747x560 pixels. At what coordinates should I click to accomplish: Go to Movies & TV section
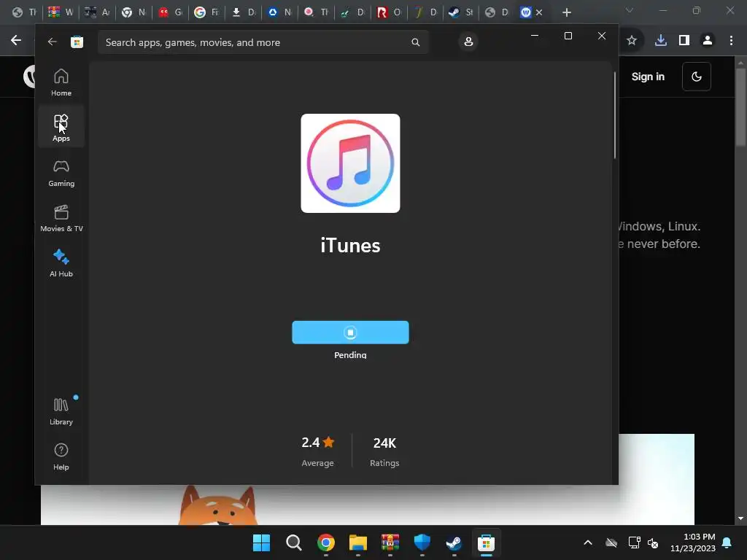[x=61, y=218]
